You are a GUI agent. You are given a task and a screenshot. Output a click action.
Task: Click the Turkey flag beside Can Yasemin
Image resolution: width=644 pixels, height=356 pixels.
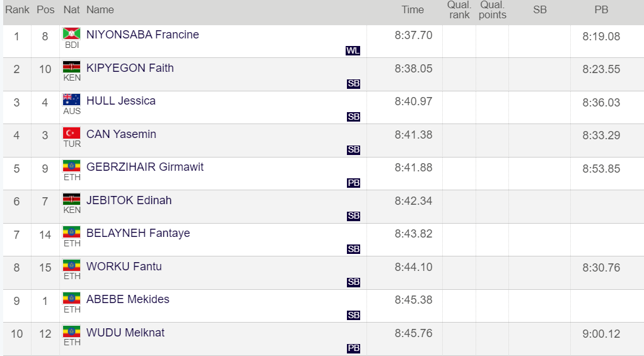click(71, 132)
